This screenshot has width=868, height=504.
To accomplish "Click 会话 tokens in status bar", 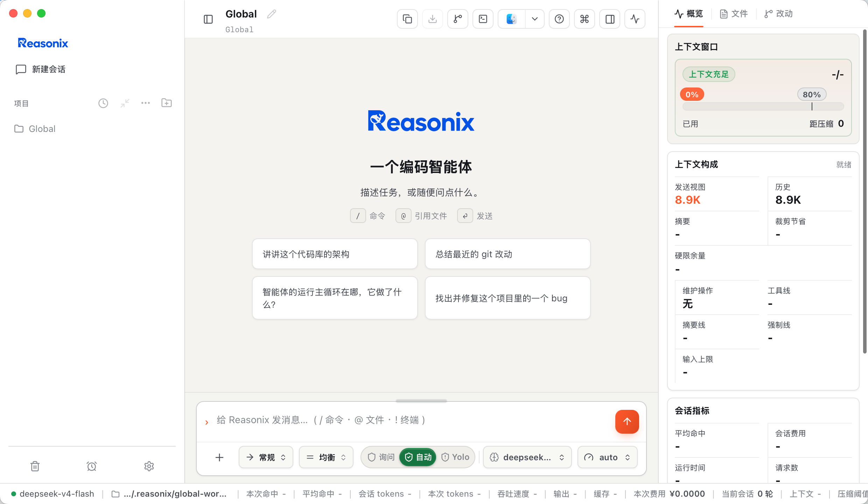I will point(384,494).
